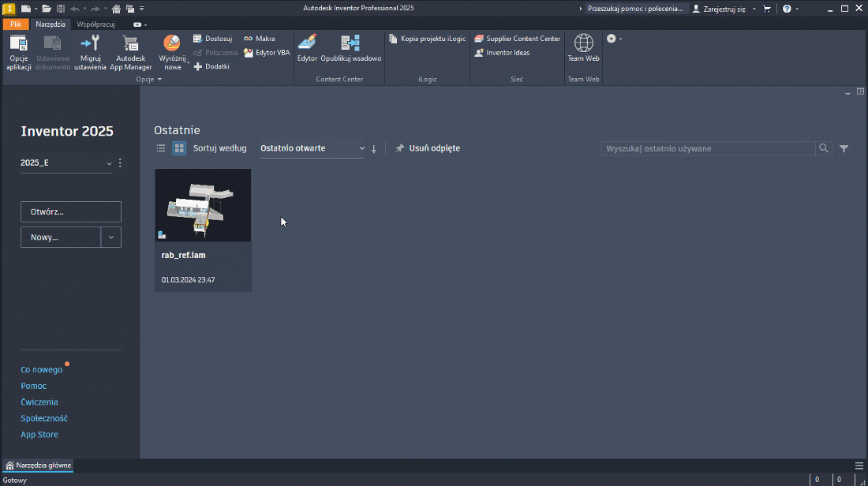
Task: Click Przeszukaj pomoc i polecenia search box
Action: (635, 9)
